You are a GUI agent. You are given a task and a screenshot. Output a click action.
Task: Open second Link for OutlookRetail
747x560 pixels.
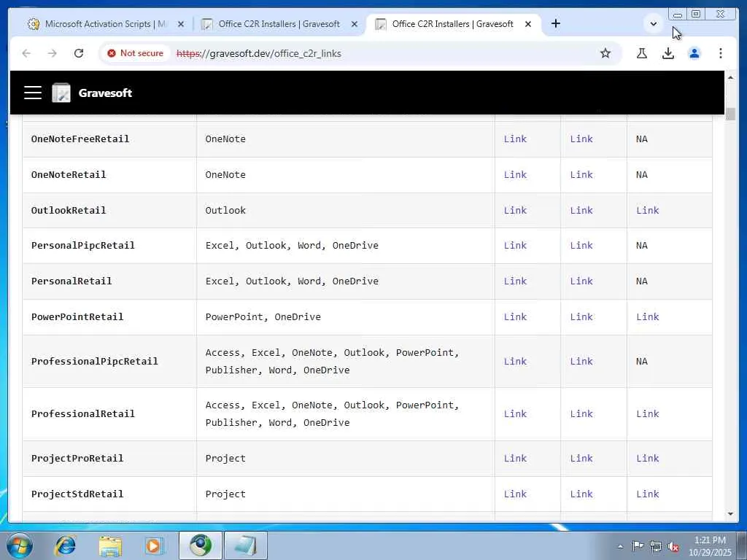click(x=581, y=211)
